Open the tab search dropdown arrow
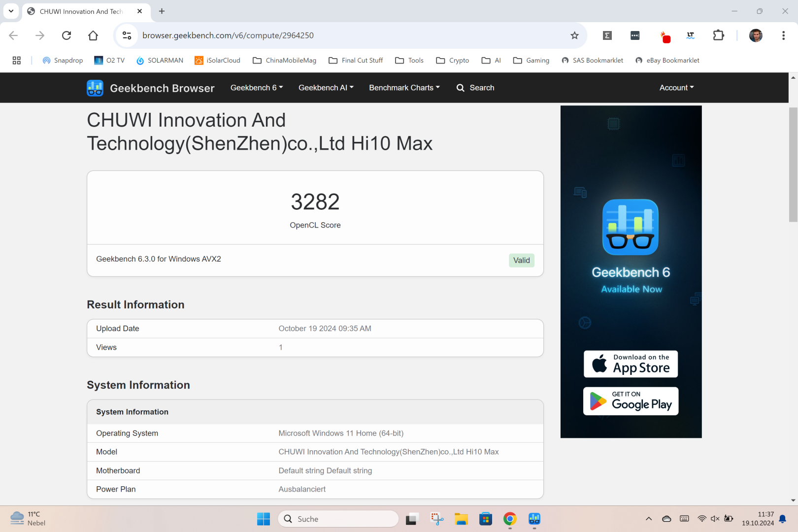 pyautogui.click(x=11, y=11)
